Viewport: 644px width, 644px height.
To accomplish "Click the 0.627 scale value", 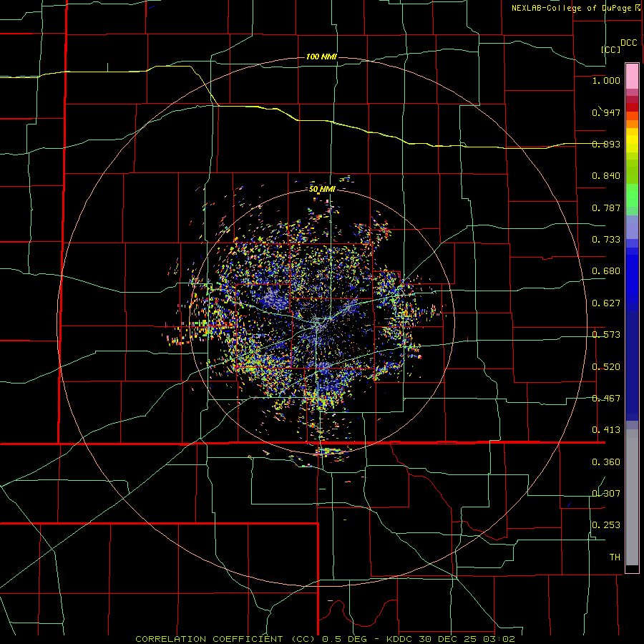I will tap(606, 303).
